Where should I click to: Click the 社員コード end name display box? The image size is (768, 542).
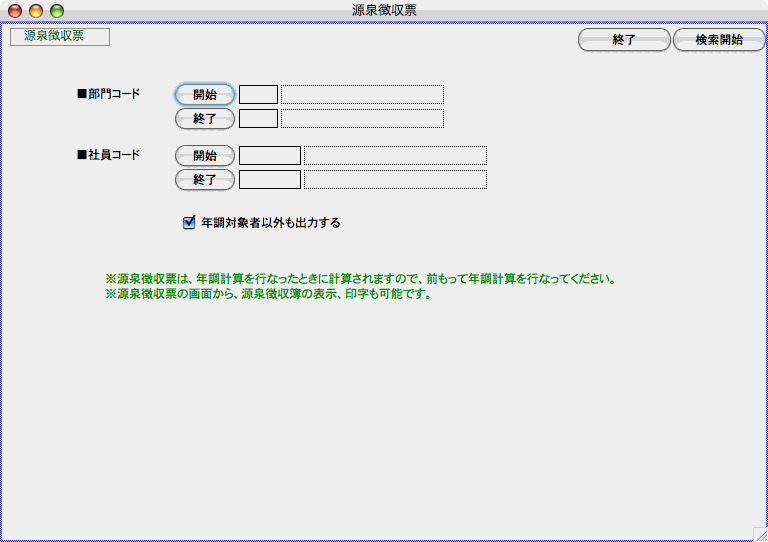(x=395, y=180)
